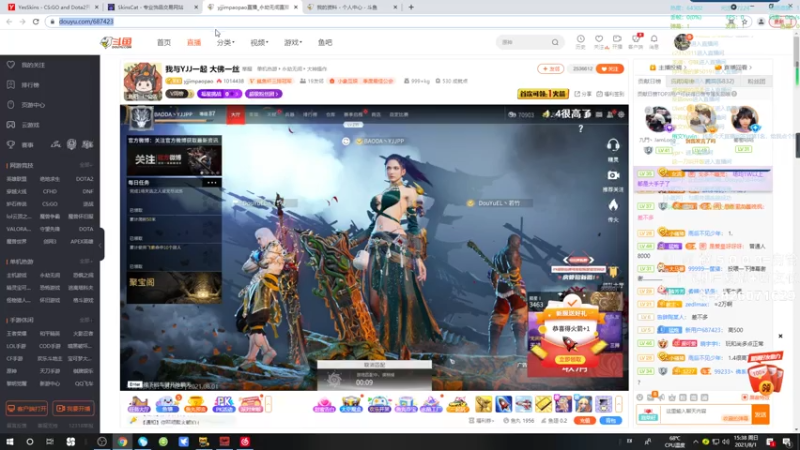Click the user avatar in header
The height and width of the screenshot is (450, 800).
[x=682, y=42]
